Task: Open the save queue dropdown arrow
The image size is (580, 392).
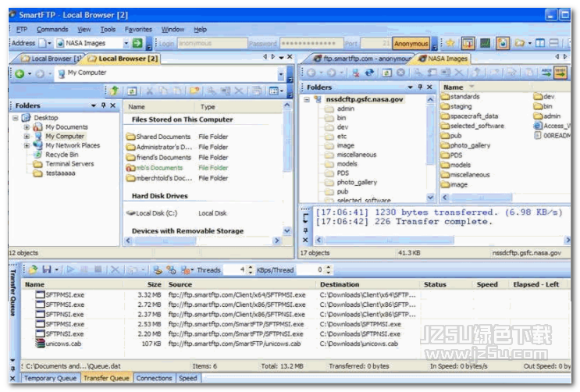Action: pyautogui.click(x=56, y=270)
